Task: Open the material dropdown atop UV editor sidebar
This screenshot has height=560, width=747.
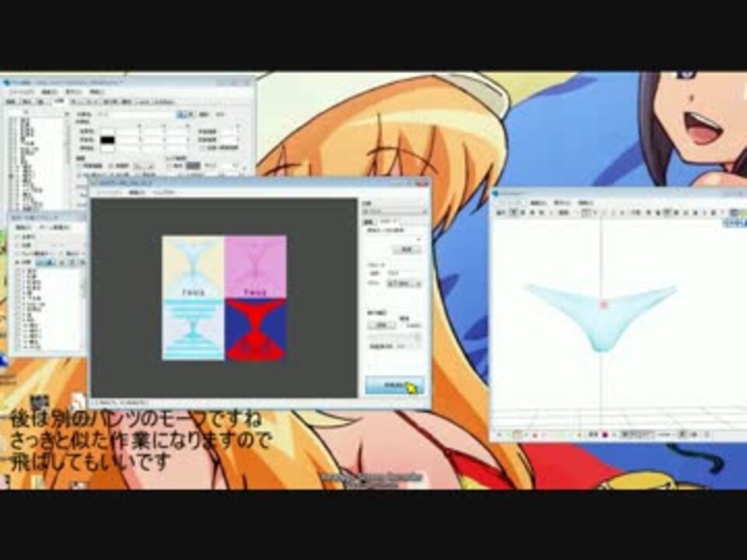Action: [x=395, y=211]
